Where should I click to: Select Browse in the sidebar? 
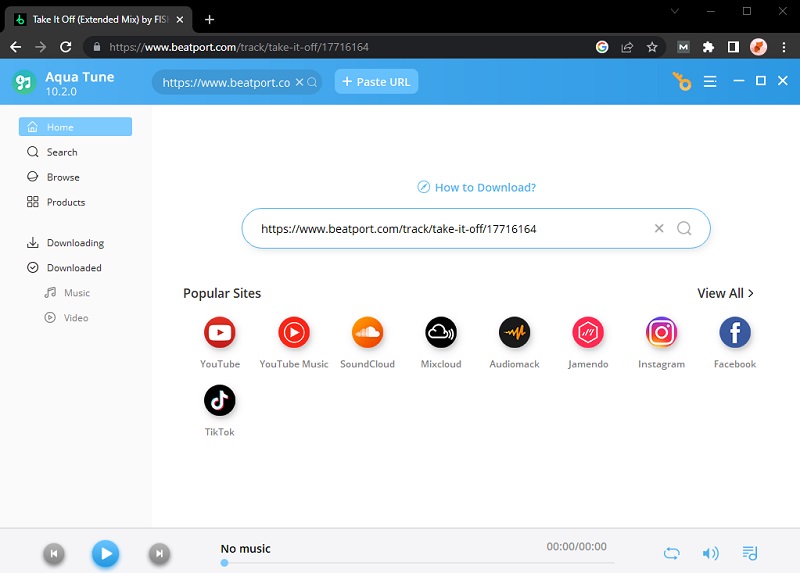tap(76, 177)
